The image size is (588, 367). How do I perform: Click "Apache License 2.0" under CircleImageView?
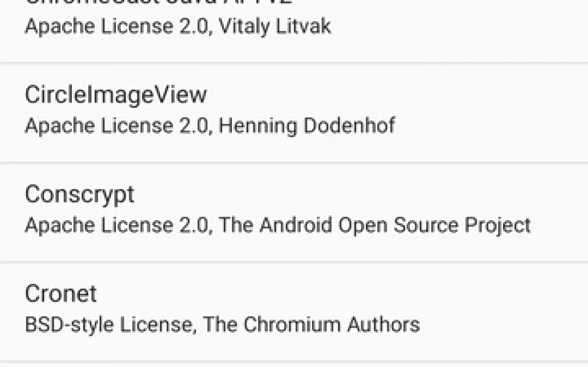point(117,126)
